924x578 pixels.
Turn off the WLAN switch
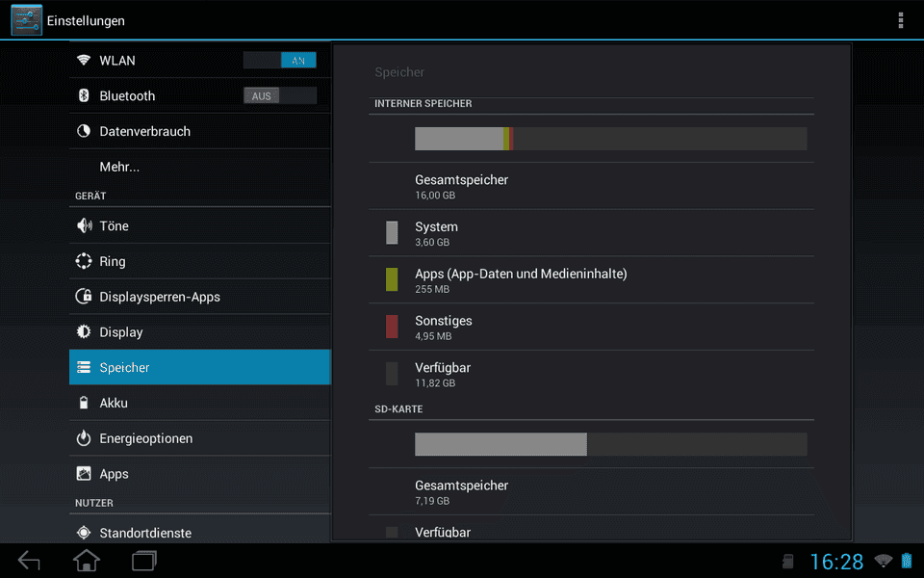click(280, 60)
